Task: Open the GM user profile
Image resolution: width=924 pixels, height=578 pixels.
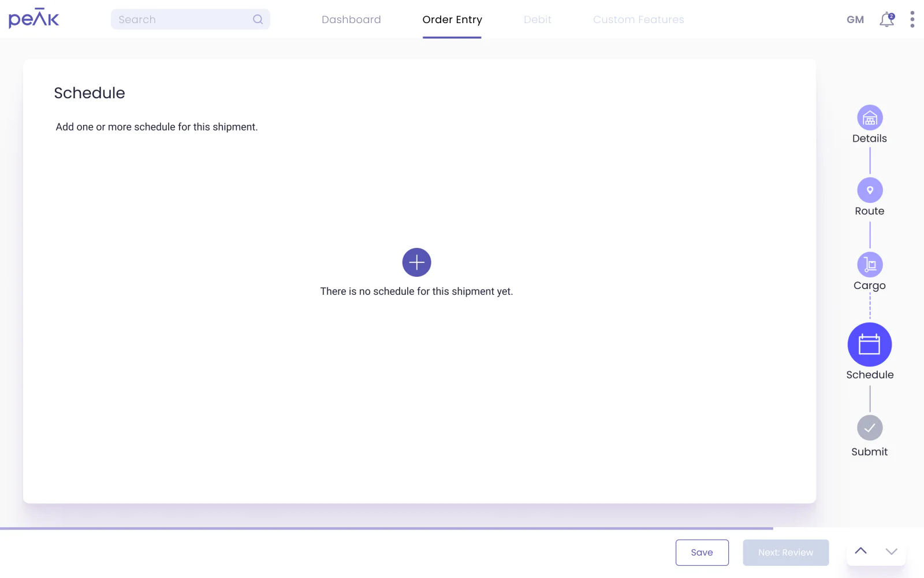Action: [855, 20]
